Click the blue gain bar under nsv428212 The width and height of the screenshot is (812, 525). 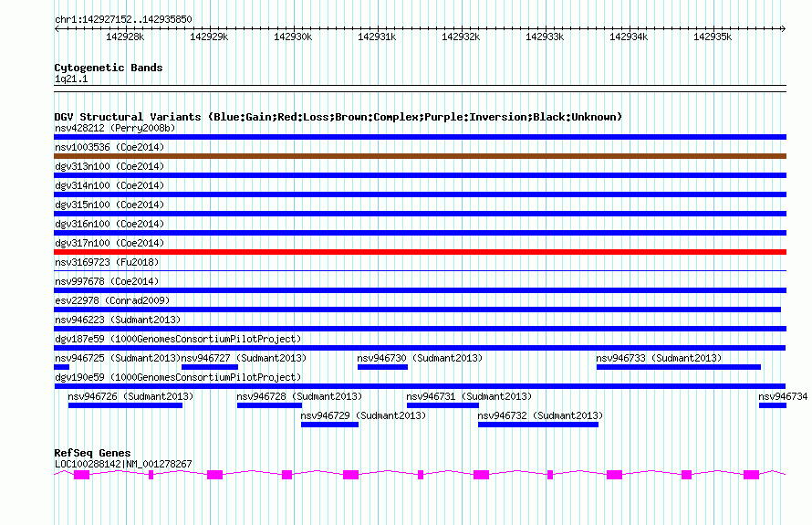tap(420, 137)
